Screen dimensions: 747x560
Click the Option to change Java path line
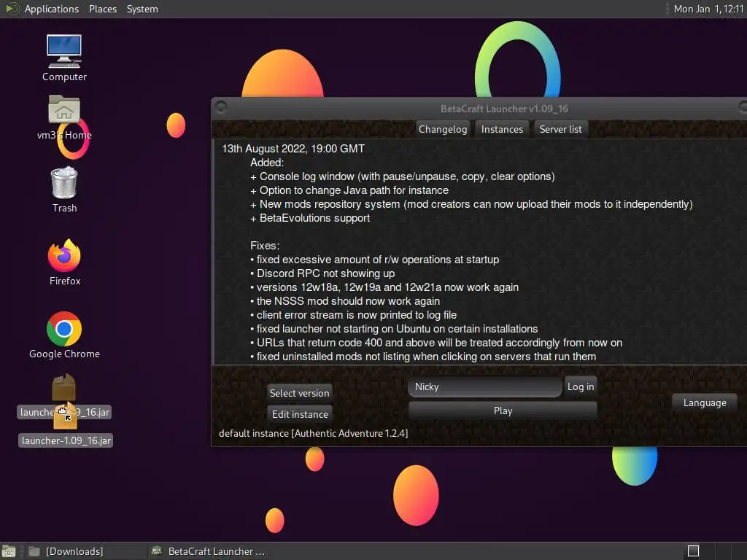pos(349,190)
